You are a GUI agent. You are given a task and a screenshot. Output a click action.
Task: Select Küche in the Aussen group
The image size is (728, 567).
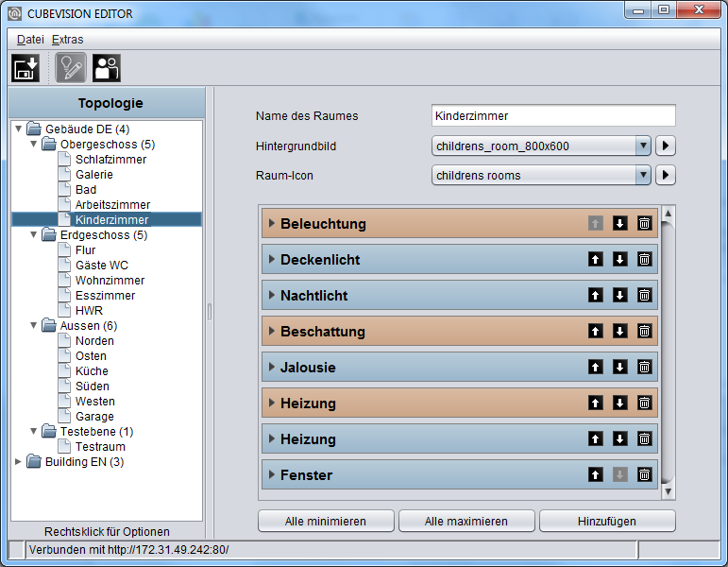coord(92,370)
